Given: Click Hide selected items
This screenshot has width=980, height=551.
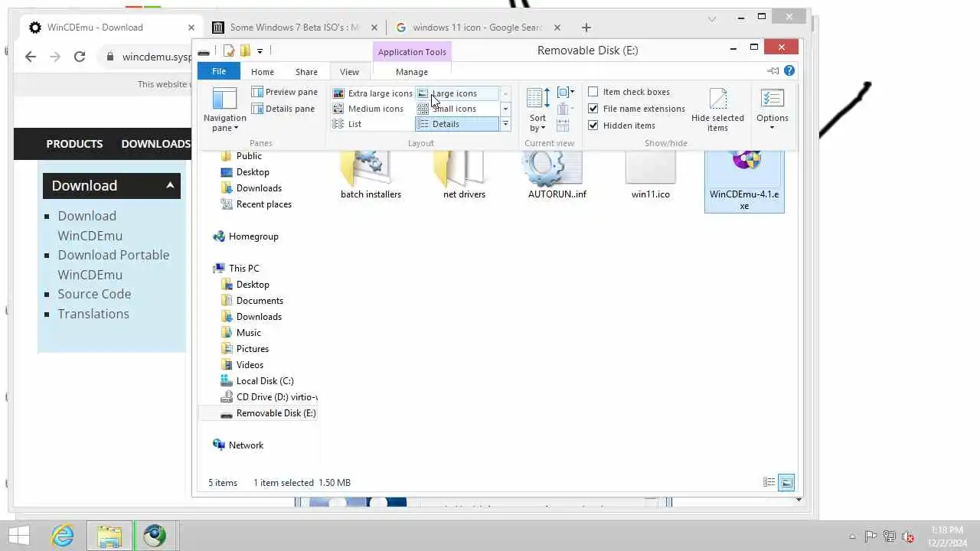Looking at the screenshot, I should coord(717,109).
